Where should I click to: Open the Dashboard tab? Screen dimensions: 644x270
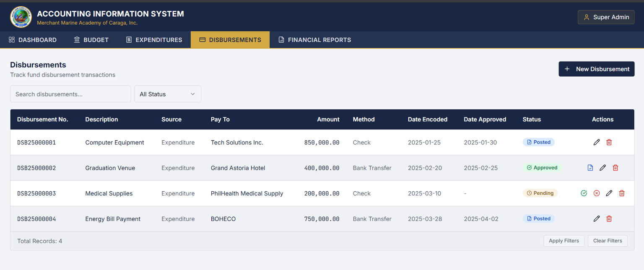33,40
